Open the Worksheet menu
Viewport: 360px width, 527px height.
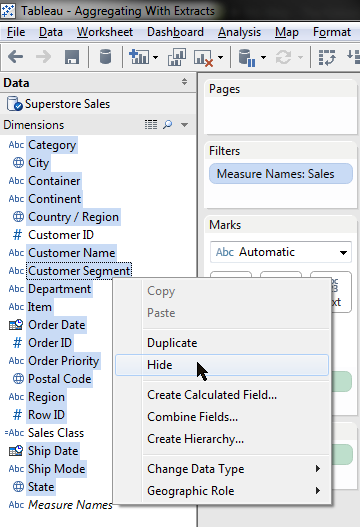tap(105, 32)
